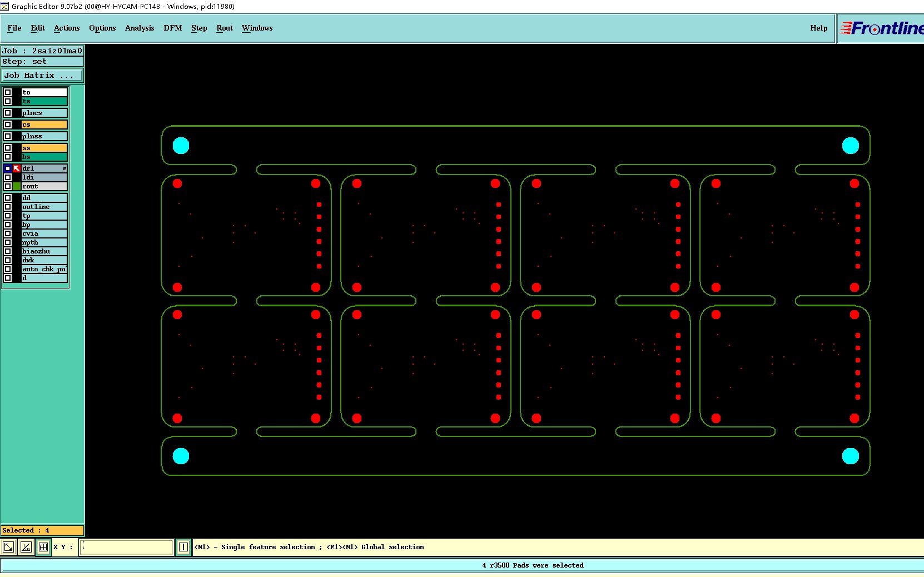Screen dimensions: 924x577
Task: Select the 'dd' layer name
Action: pos(44,198)
